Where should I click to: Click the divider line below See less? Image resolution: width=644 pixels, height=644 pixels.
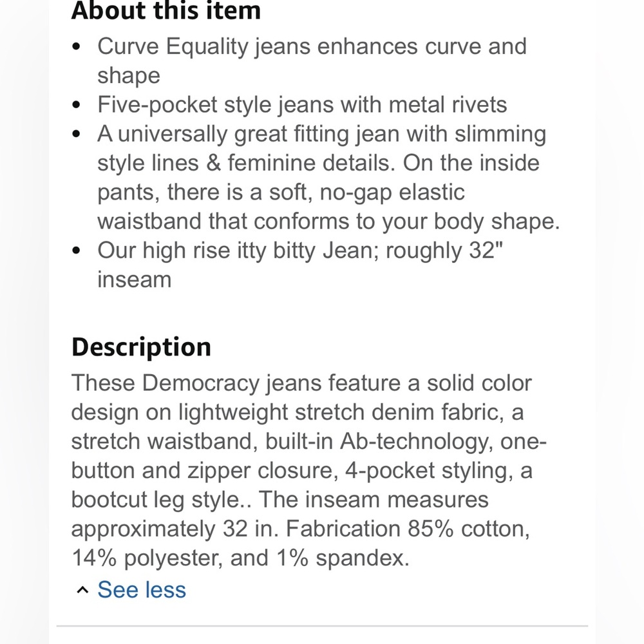point(322,626)
